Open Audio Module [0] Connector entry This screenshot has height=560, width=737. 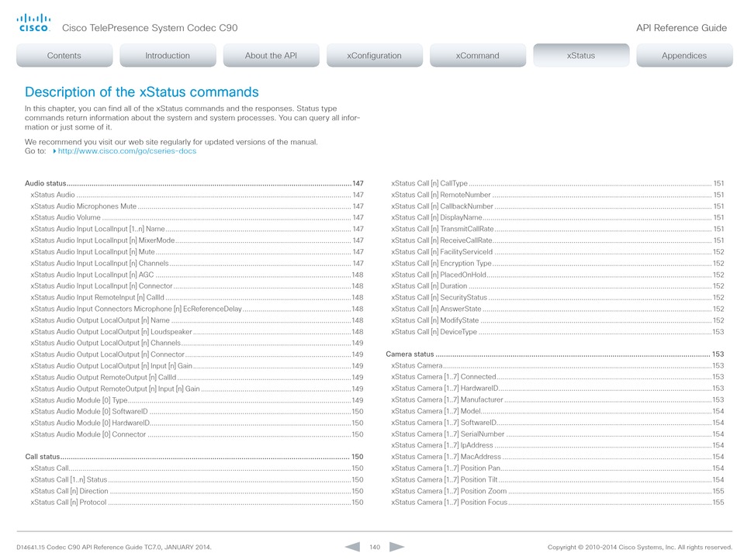(x=197, y=434)
